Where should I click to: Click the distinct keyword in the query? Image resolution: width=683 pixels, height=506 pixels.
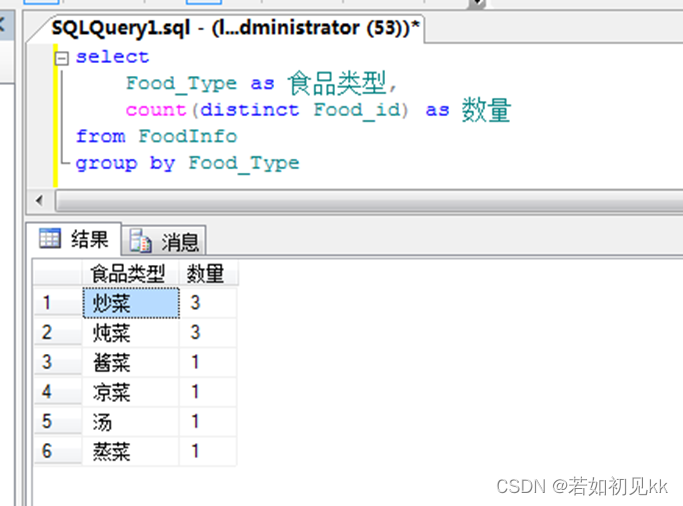pos(250,110)
